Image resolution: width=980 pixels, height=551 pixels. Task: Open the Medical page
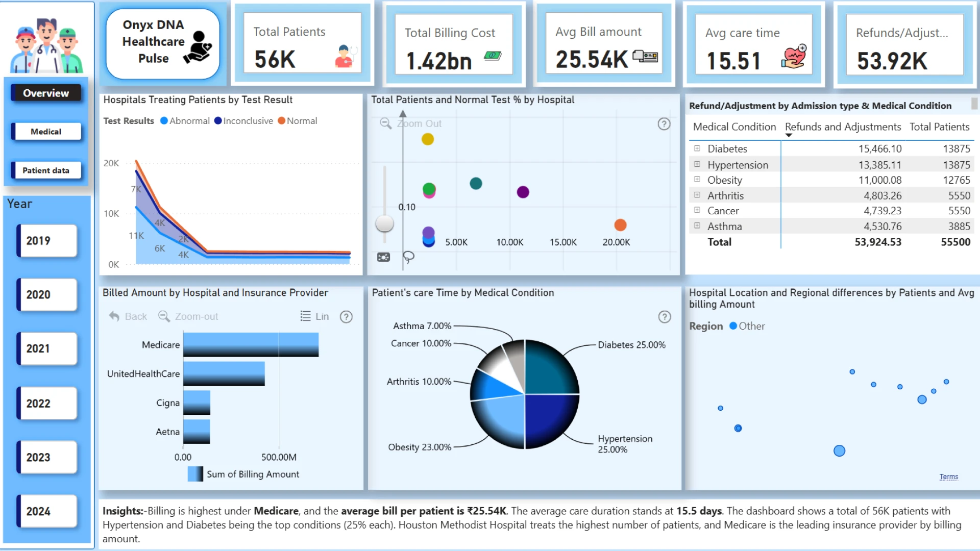coord(46,132)
